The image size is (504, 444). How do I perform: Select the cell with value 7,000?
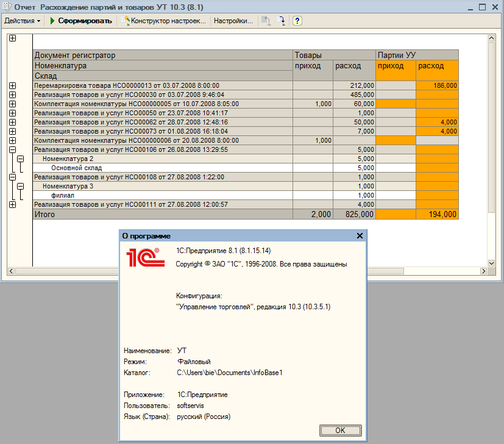[x=355, y=131]
